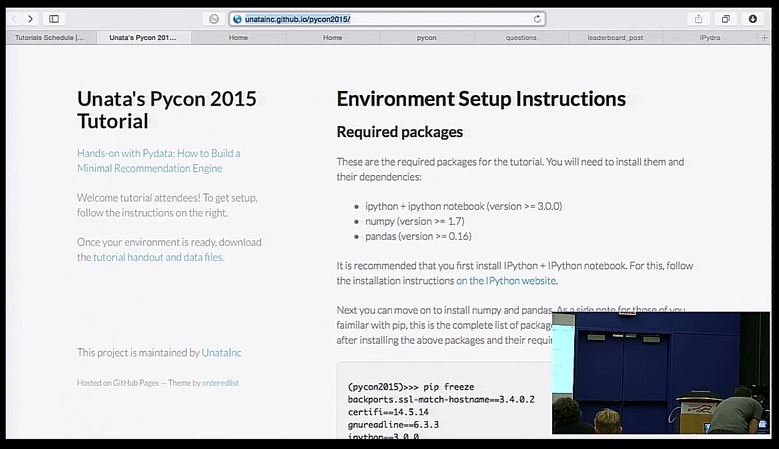The width and height of the screenshot is (779, 449).
Task: Click the extension icon left of address bar
Action: pos(213,19)
